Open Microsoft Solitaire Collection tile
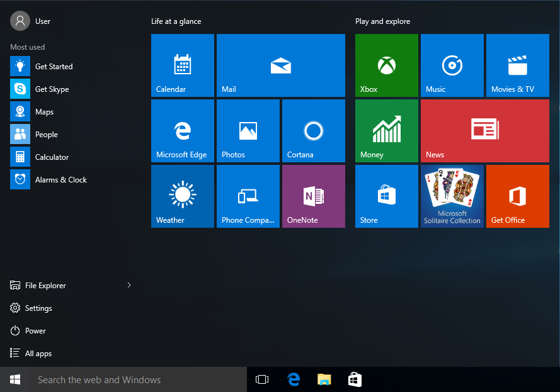Image resolution: width=560 pixels, height=392 pixels. point(452,196)
